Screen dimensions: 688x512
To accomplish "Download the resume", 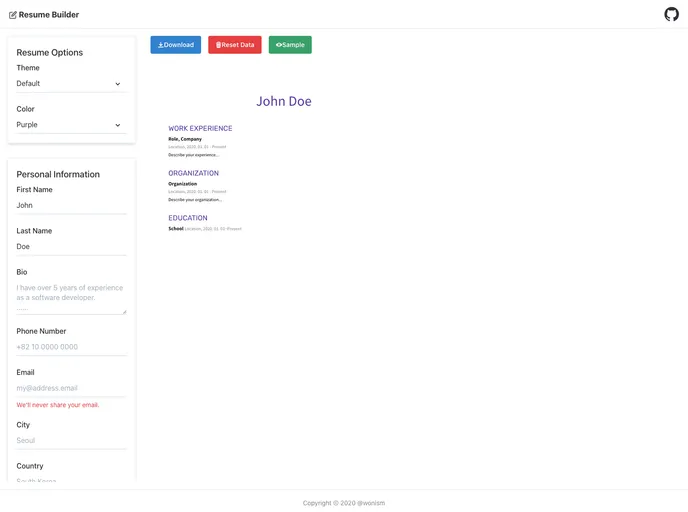I will point(176,45).
